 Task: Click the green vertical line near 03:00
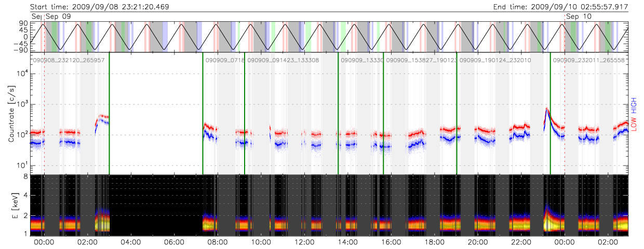[109, 114]
